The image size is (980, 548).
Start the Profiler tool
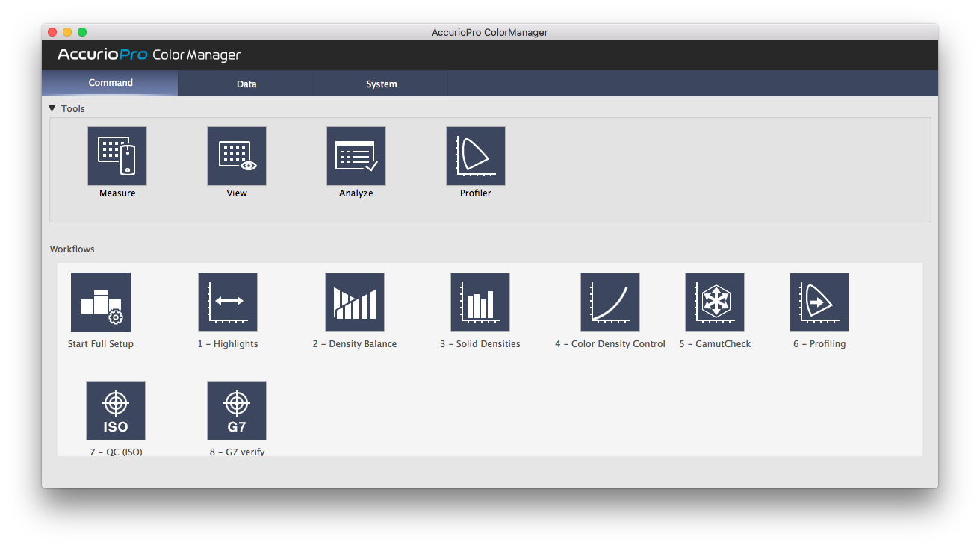[476, 156]
